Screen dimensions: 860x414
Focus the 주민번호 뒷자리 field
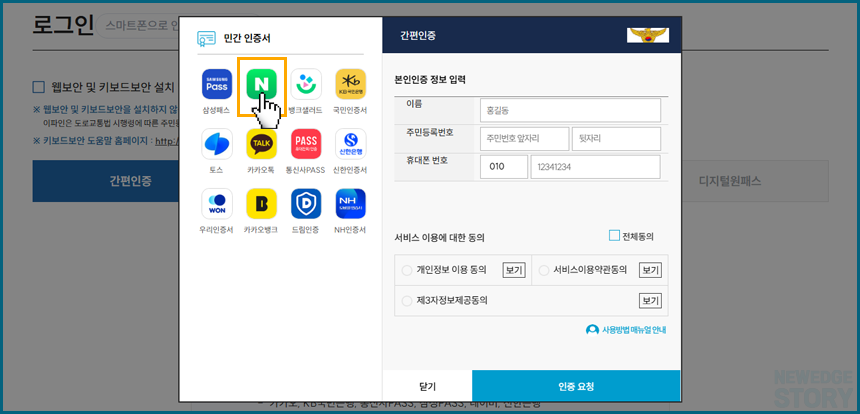click(616, 139)
